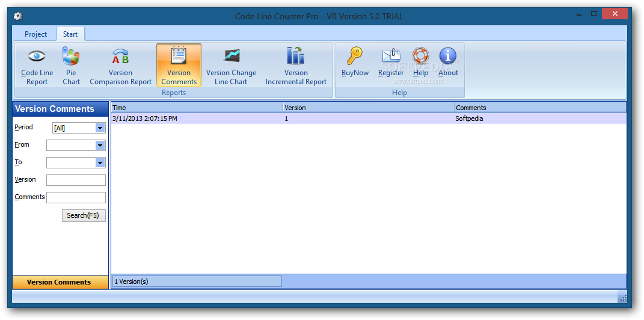Click the Version input field
644x320 pixels.
click(x=76, y=180)
